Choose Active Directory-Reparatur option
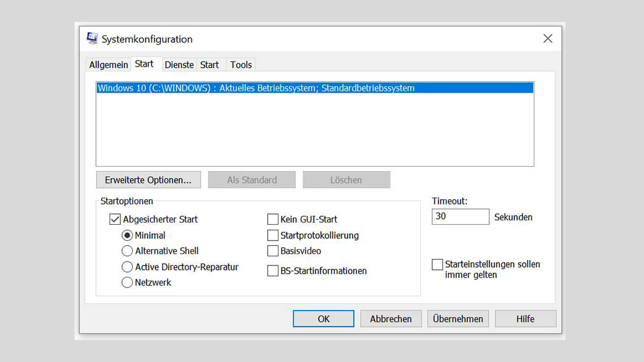The height and width of the screenshot is (362, 644). [x=127, y=267]
